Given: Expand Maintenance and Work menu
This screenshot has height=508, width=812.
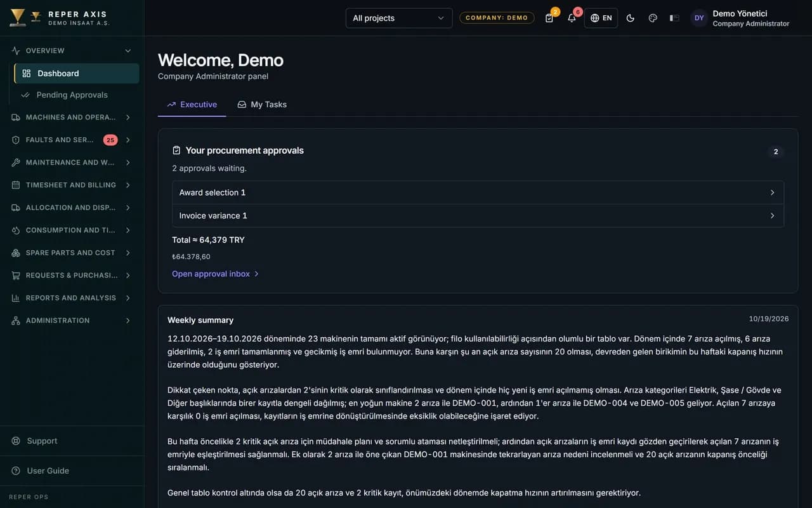Looking at the screenshot, I should [x=72, y=163].
